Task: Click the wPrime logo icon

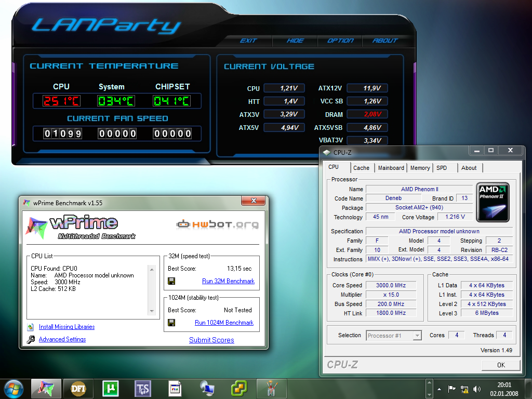Action: (x=36, y=228)
